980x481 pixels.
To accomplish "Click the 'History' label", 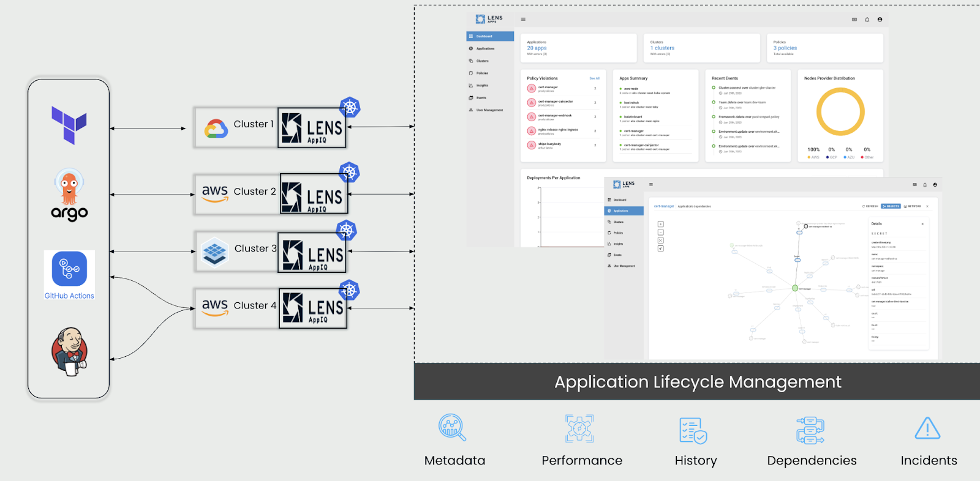I will tap(696, 461).
